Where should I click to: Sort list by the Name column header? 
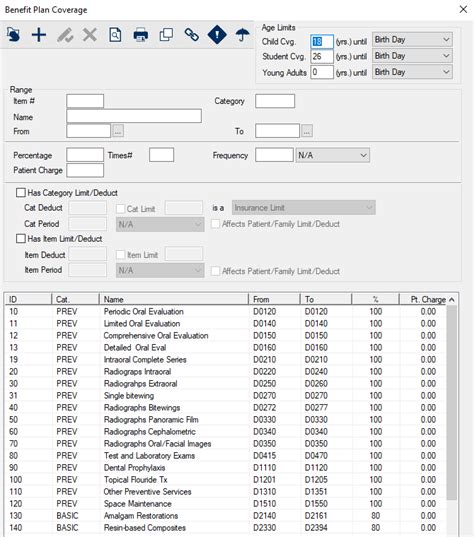coord(173,299)
